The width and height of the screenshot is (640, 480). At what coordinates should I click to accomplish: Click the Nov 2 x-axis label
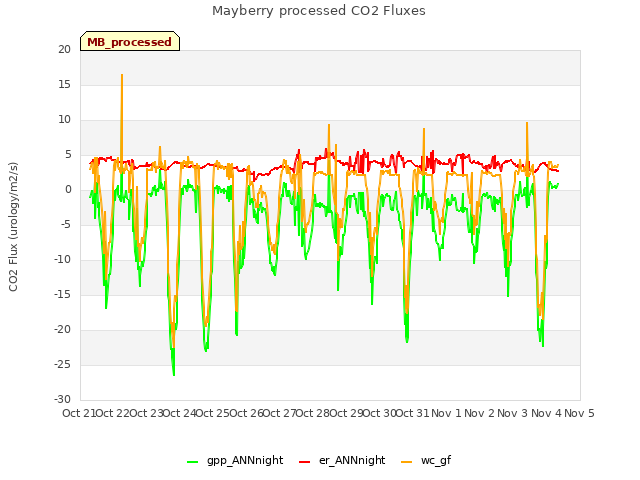(480, 413)
